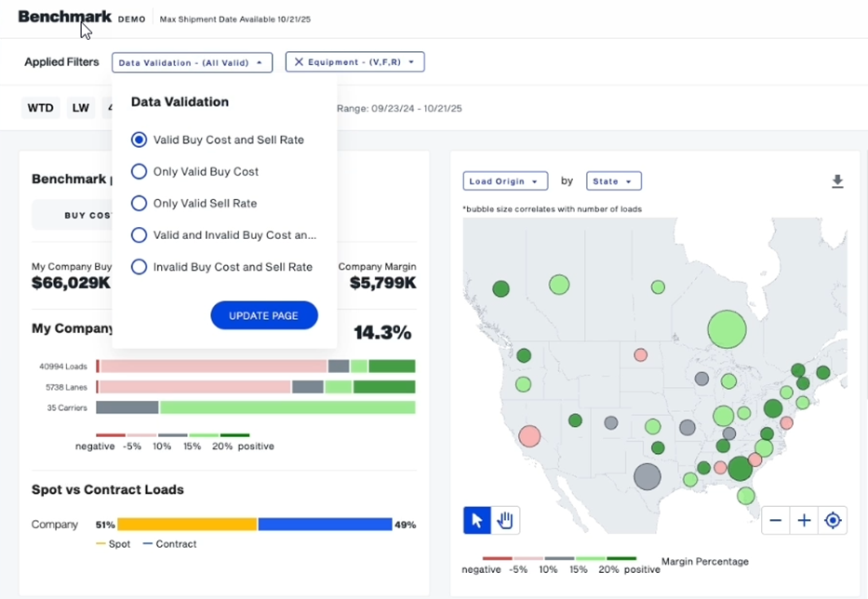Activate the map pan hand tool
The width and height of the screenshot is (868, 599).
click(x=505, y=520)
